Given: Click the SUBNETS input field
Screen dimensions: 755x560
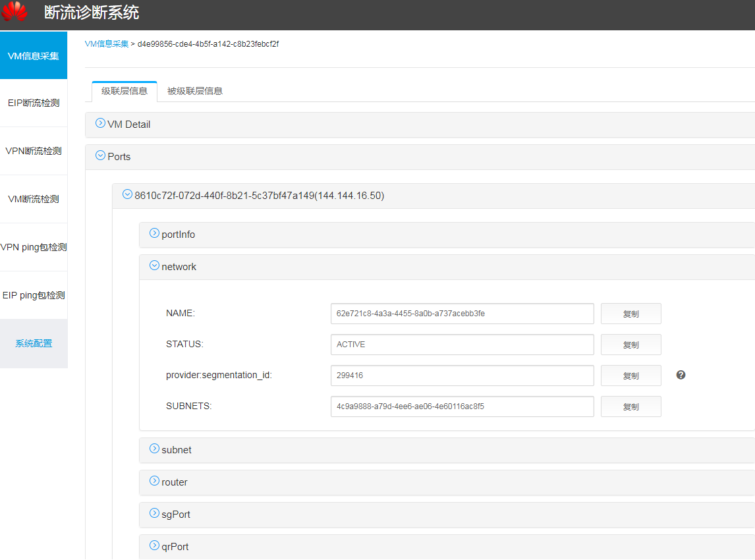Looking at the screenshot, I should pos(462,406).
